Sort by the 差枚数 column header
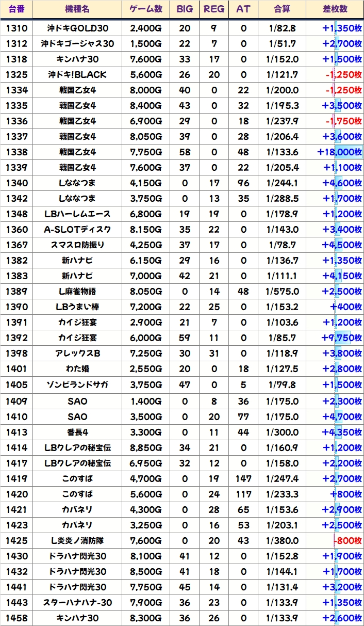364x626 pixels. tap(334, 9)
